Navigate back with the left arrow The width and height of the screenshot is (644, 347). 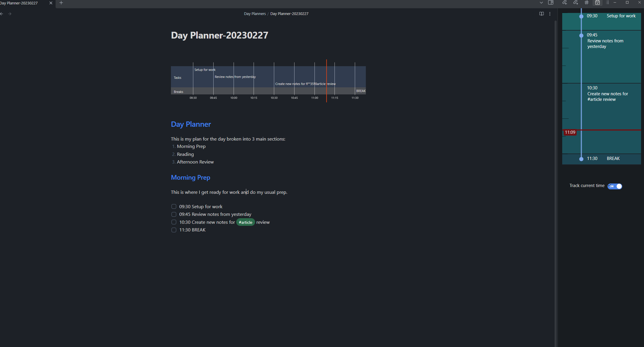(1, 14)
